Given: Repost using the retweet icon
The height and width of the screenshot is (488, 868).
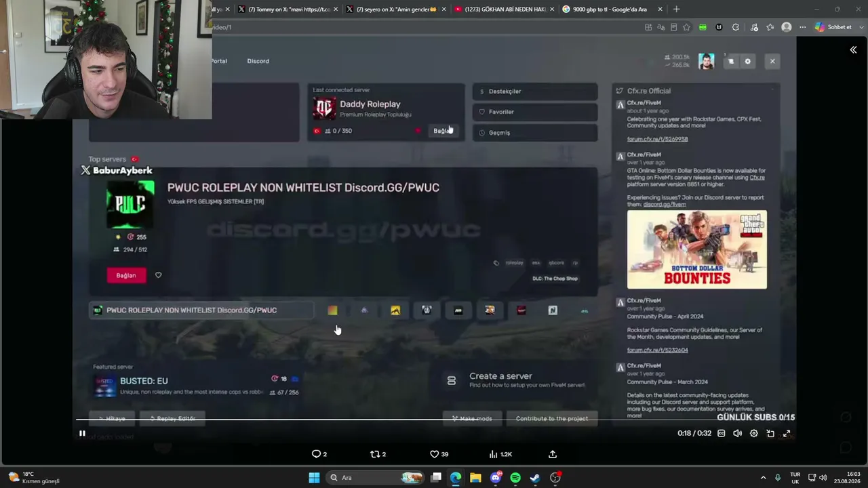Looking at the screenshot, I should click(374, 454).
